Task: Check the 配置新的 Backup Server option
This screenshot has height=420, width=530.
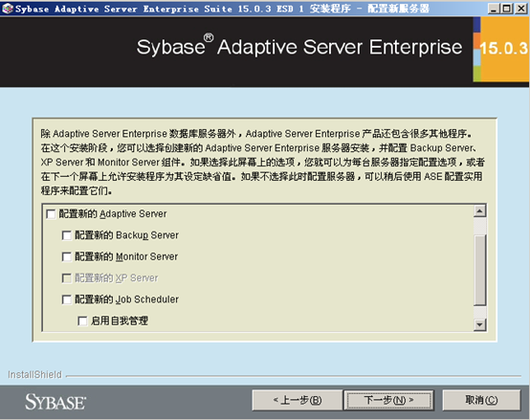Action: click(x=67, y=235)
